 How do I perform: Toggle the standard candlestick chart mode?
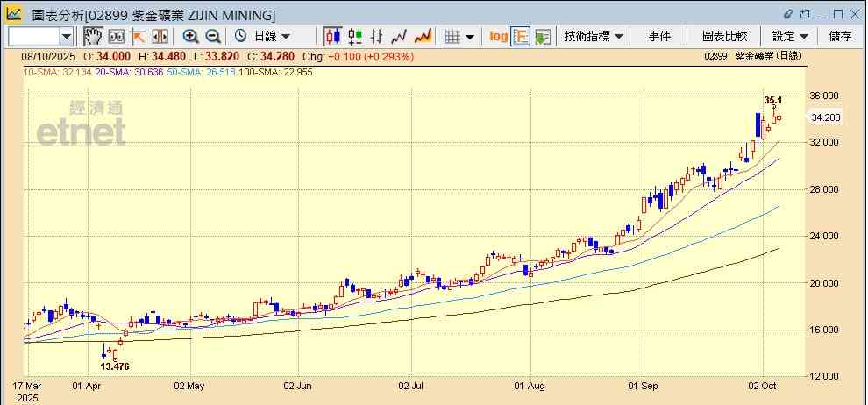[x=332, y=36]
